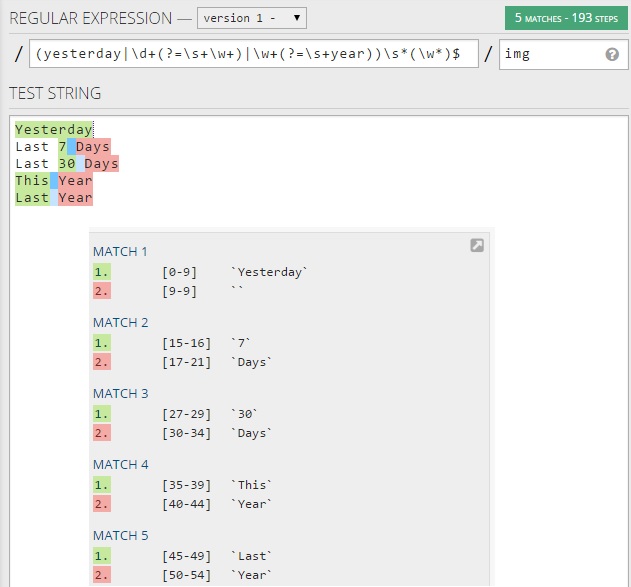Click the REGULAR EXPRESSION section title
The height and width of the screenshot is (587, 631).
click(91, 19)
